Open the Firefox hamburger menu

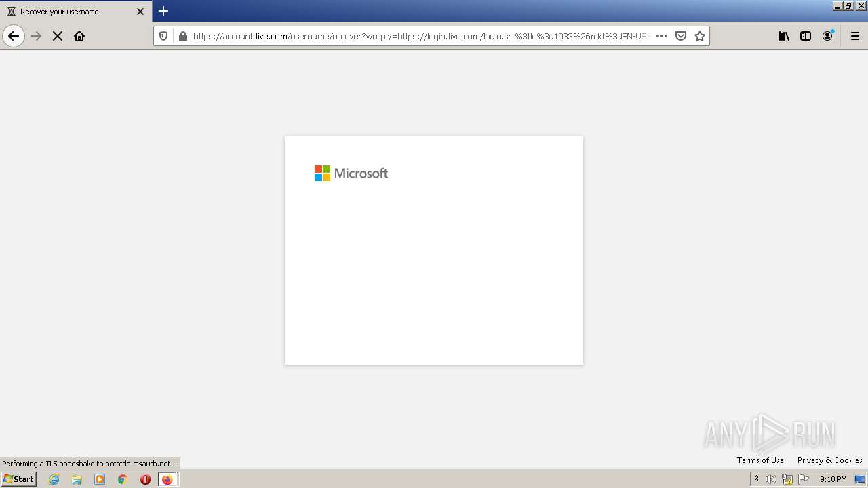click(855, 36)
